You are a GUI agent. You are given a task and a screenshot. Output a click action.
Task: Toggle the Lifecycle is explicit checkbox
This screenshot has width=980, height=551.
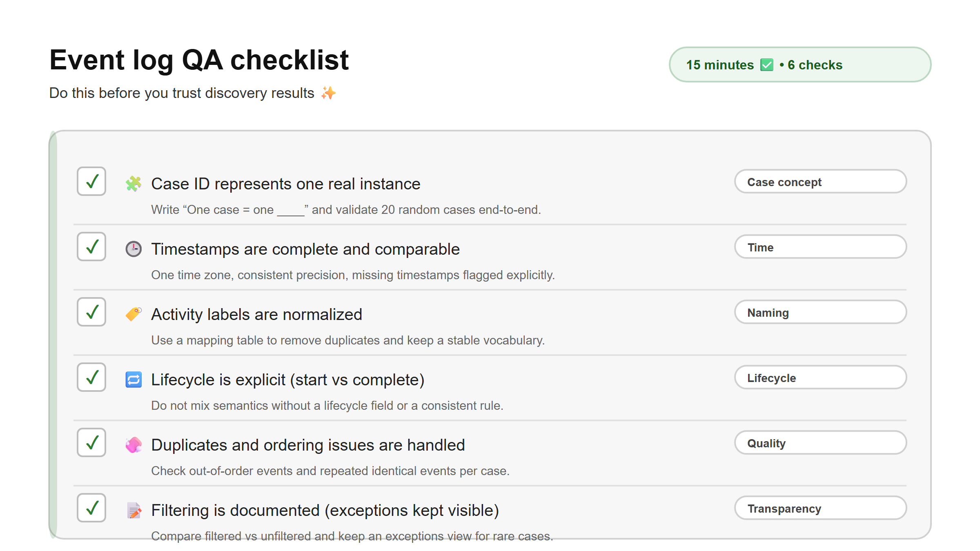click(91, 378)
